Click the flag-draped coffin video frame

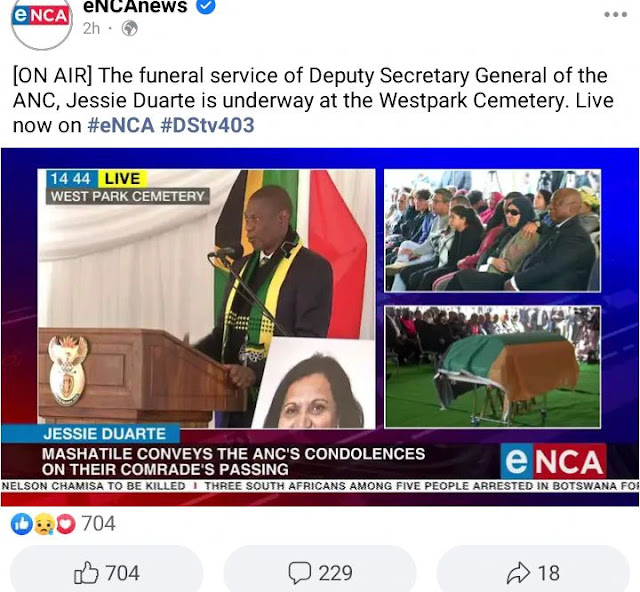(493, 367)
